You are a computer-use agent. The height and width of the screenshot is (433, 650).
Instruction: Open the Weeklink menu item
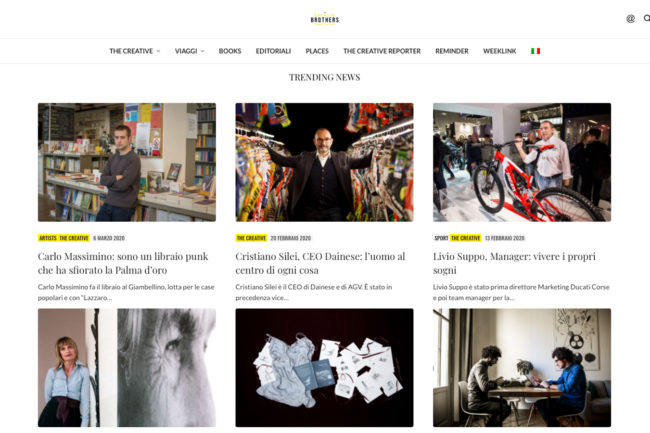coord(500,51)
